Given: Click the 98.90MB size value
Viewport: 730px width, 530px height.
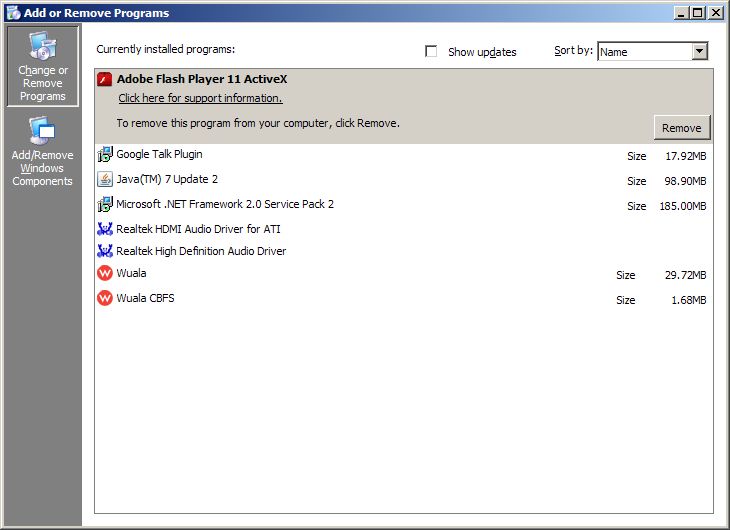Looking at the screenshot, I should (x=685, y=181).
